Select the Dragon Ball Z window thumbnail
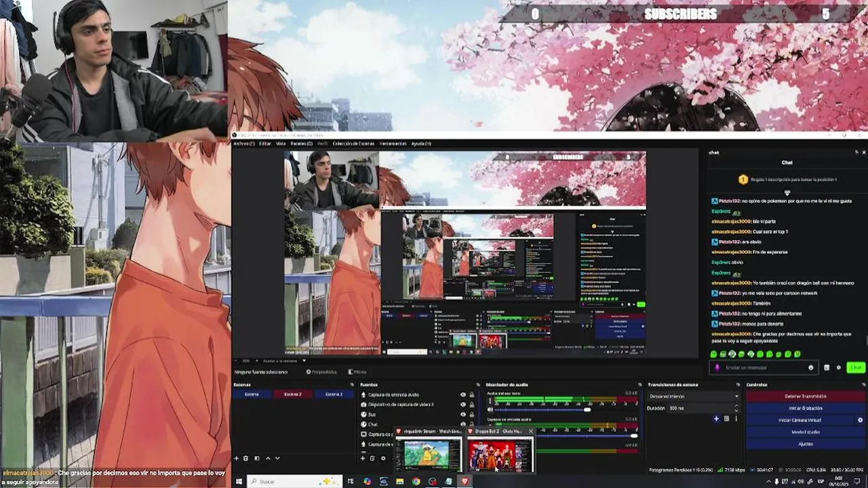The width and height of the screenshot is (868, 488). (x=500, y=450)
